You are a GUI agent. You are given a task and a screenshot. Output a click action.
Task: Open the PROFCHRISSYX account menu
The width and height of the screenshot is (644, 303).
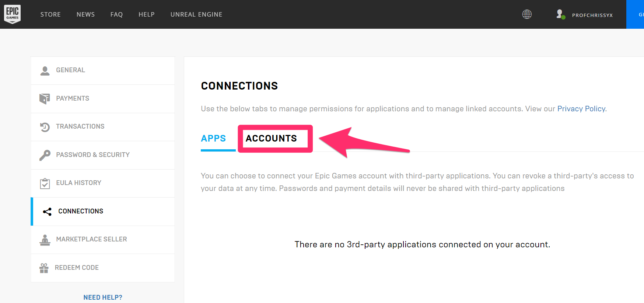592,15
